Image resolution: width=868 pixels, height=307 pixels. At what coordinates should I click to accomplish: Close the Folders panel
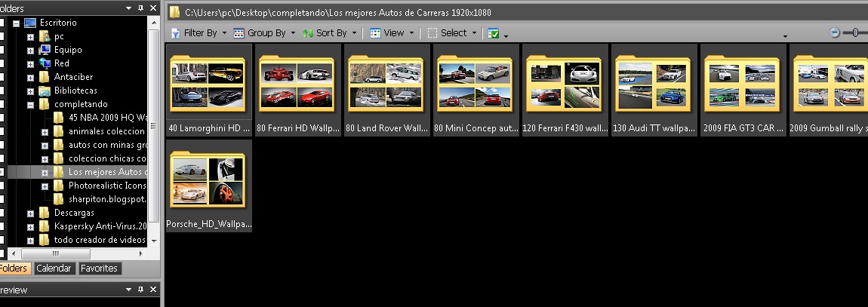tap(153, 8)
